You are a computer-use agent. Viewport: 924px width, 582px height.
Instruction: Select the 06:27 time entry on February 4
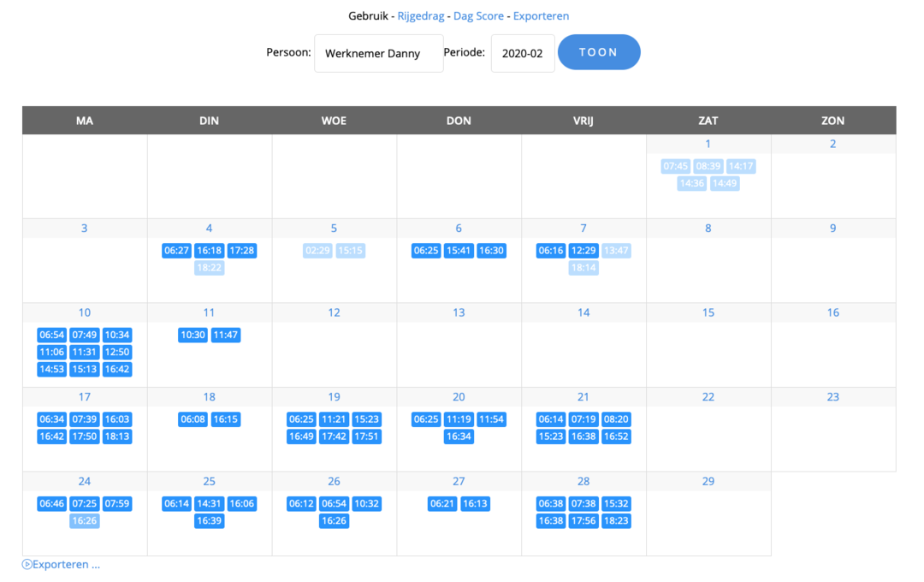[x=175, y=251]
